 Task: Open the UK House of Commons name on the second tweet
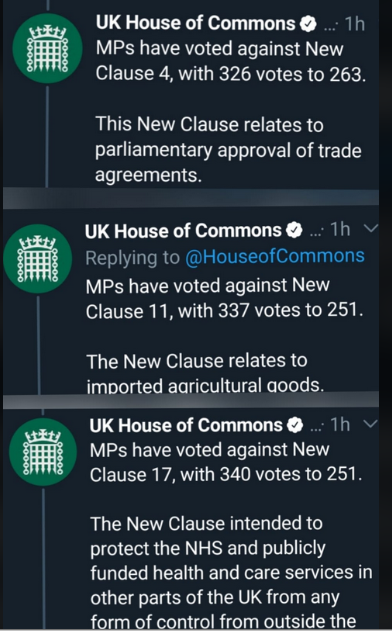183,231
